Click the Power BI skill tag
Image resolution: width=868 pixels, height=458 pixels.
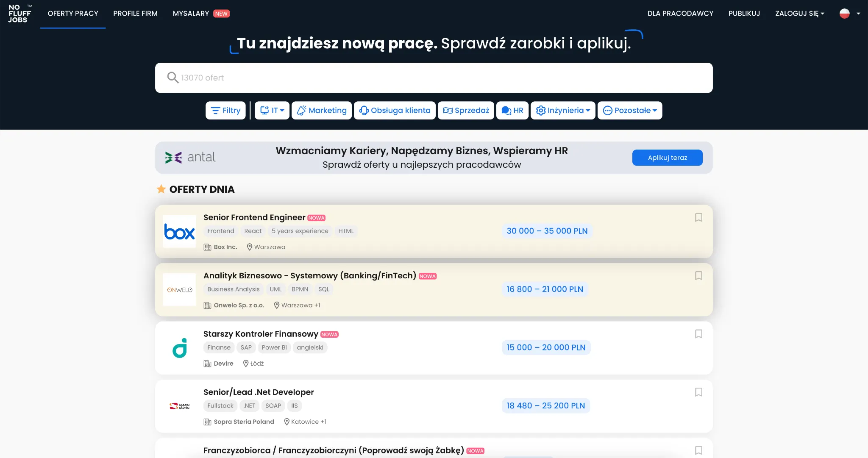point(274,347)
